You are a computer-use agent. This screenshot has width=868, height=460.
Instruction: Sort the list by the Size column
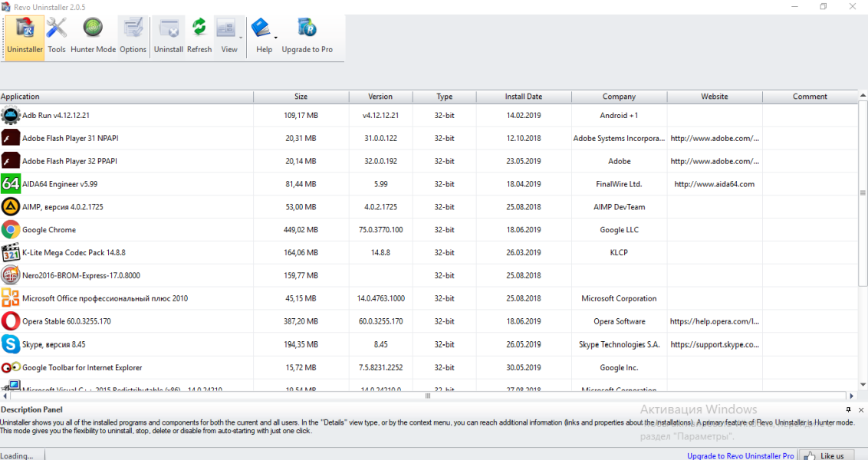coord(301,97)
